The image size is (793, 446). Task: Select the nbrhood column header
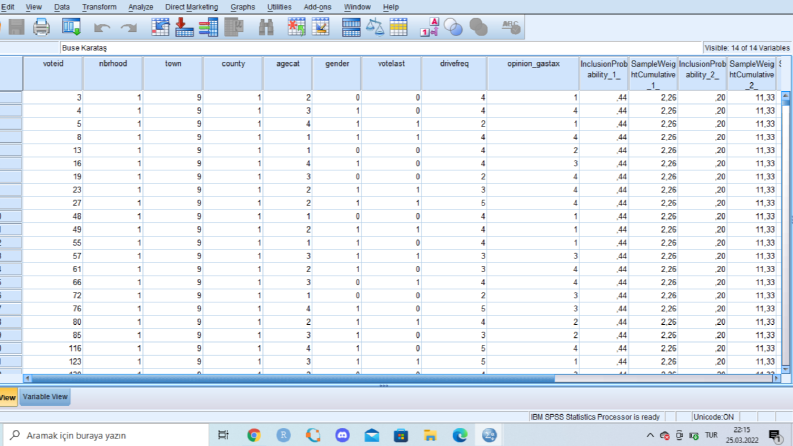(x=113, y=73)
